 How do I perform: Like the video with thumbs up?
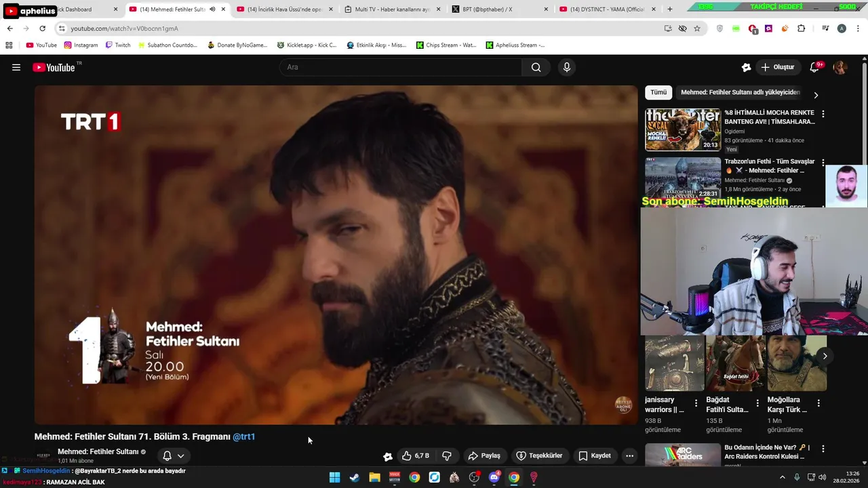(415, 455)
